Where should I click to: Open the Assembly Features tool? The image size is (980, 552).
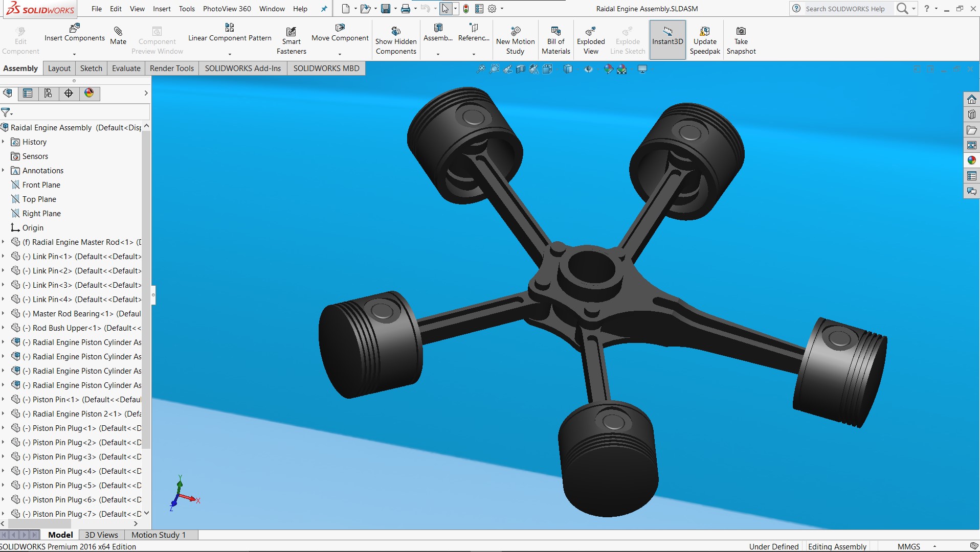(x=438, y=33)
